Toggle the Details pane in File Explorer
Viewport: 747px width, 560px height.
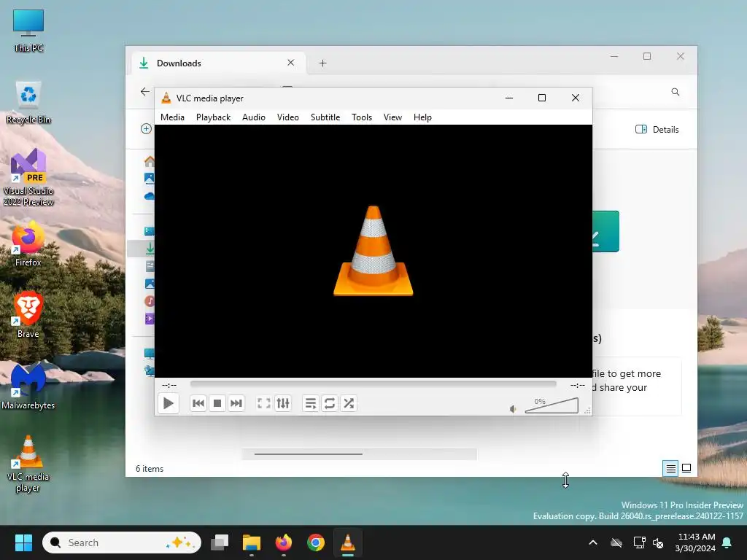coord(657,130)
